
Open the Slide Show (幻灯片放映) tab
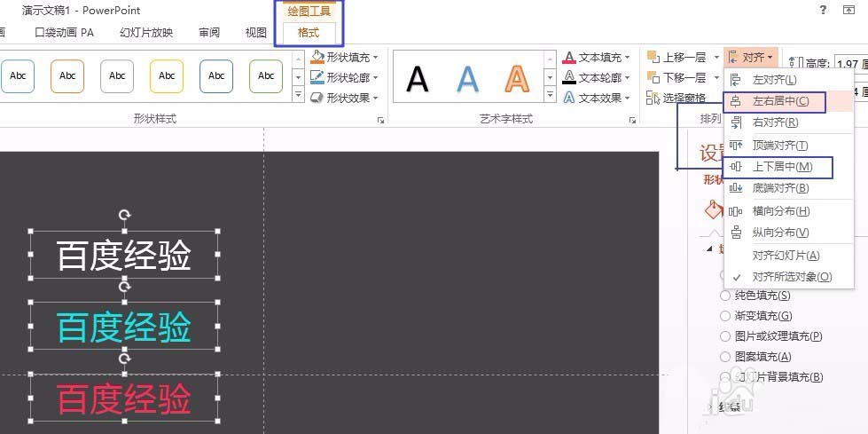click(146, 33)
